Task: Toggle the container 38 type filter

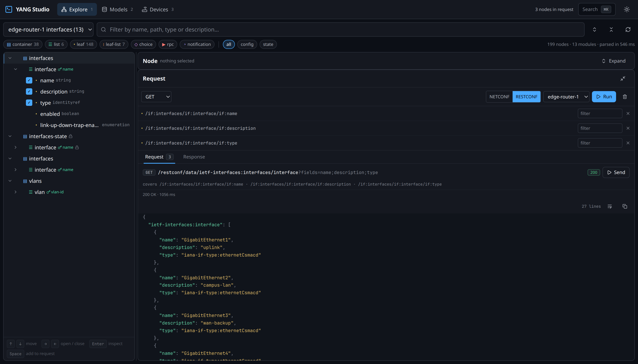Action: 23,44
